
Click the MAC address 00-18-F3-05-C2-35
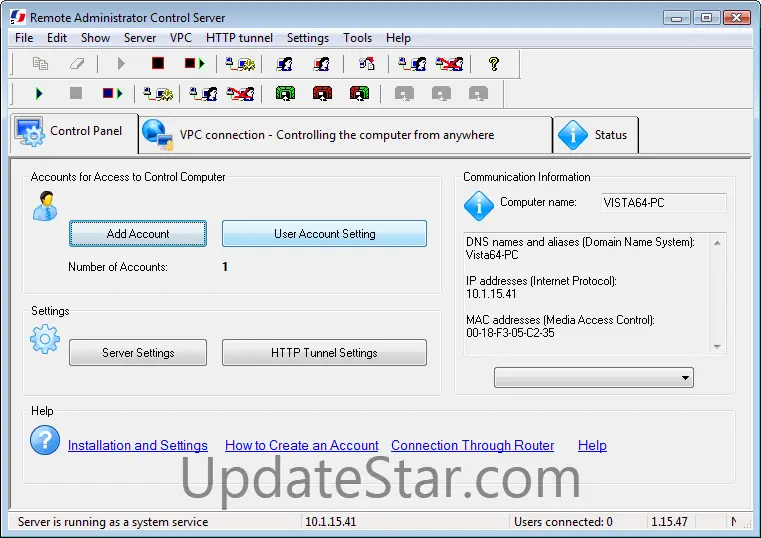pos(510,333)
